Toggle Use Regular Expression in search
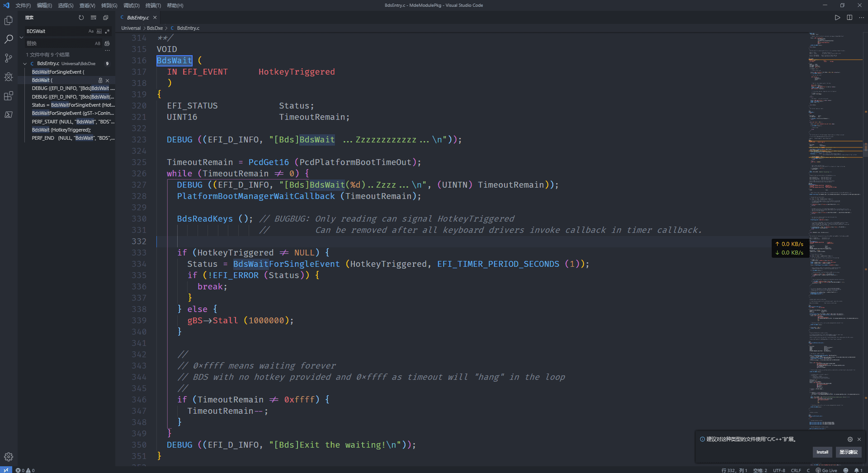This screenshot has height=473, width=868. tap(107, 31)
